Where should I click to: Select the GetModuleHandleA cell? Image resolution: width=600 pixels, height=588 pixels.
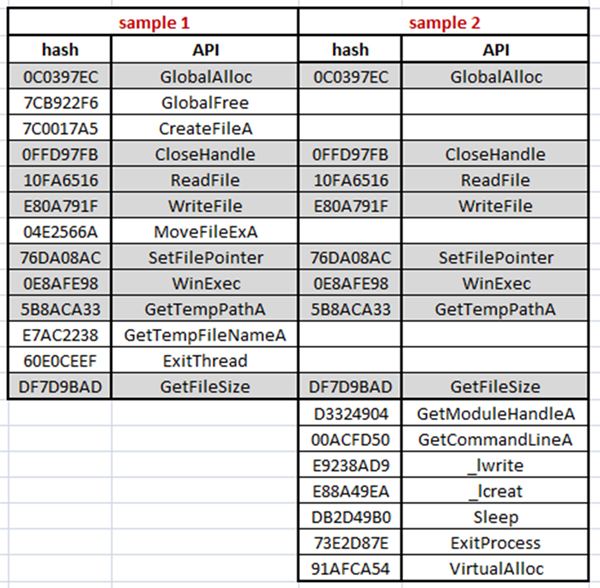496,413
